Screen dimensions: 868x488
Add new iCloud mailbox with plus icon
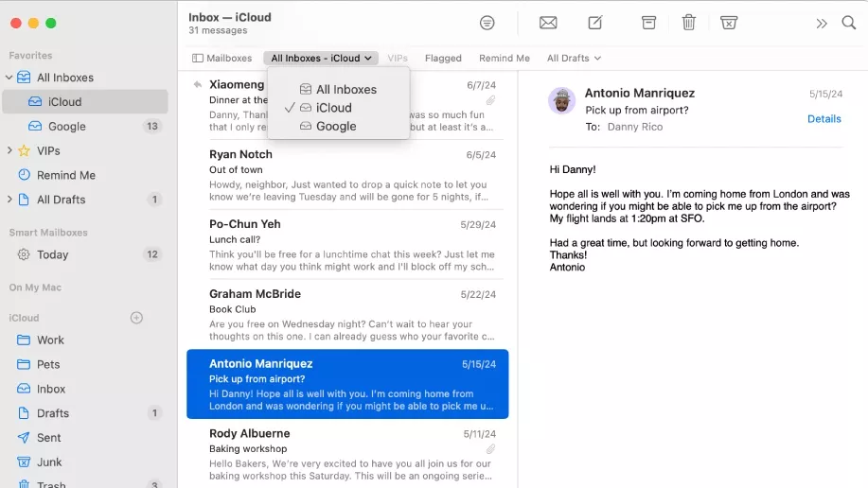point(136,318)
